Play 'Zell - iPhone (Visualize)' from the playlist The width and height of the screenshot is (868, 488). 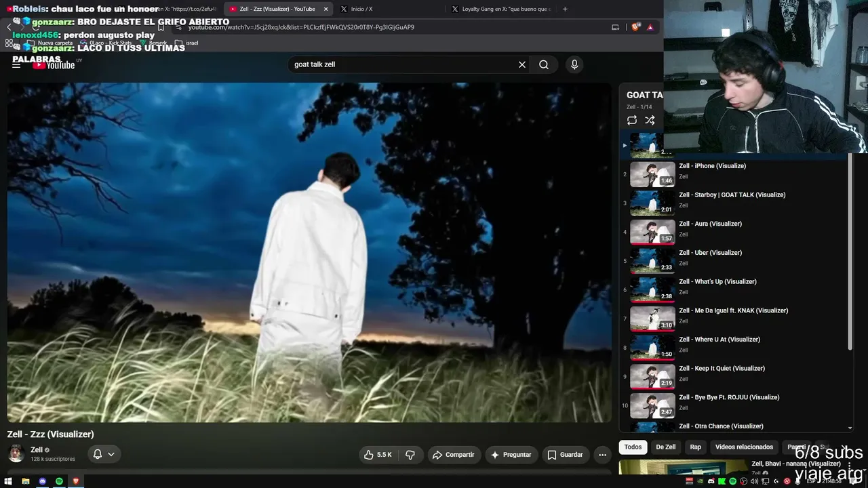(712, 166)
